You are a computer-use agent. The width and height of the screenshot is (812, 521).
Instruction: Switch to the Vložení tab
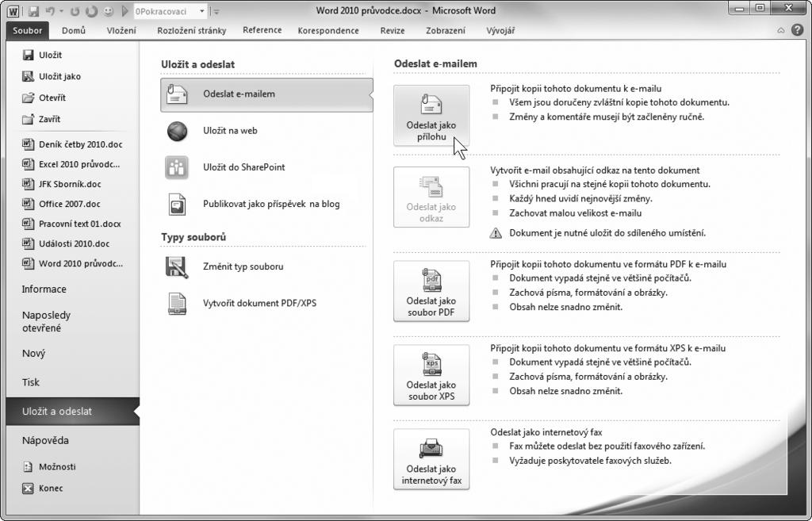click(121, 31)
